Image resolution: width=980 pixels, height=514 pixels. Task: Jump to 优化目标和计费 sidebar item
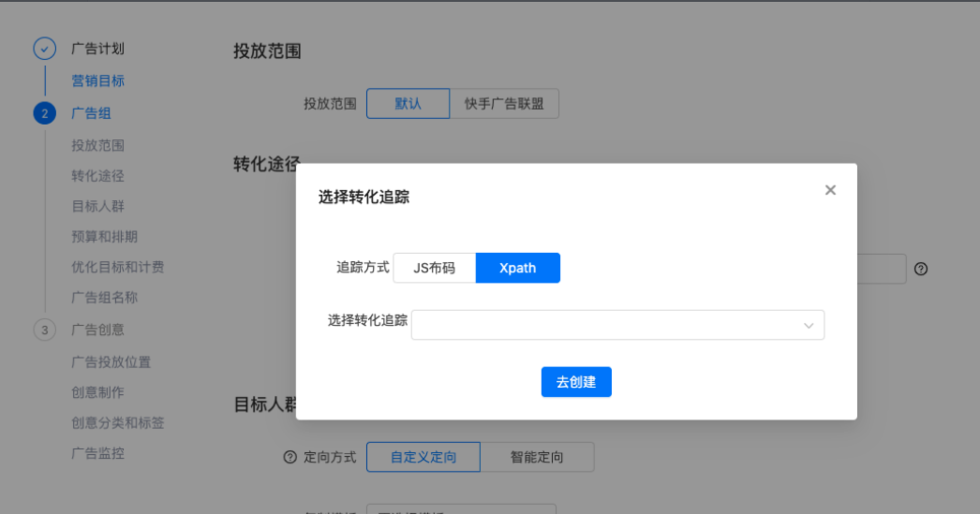pyautogui.click(x=117, y=268)
